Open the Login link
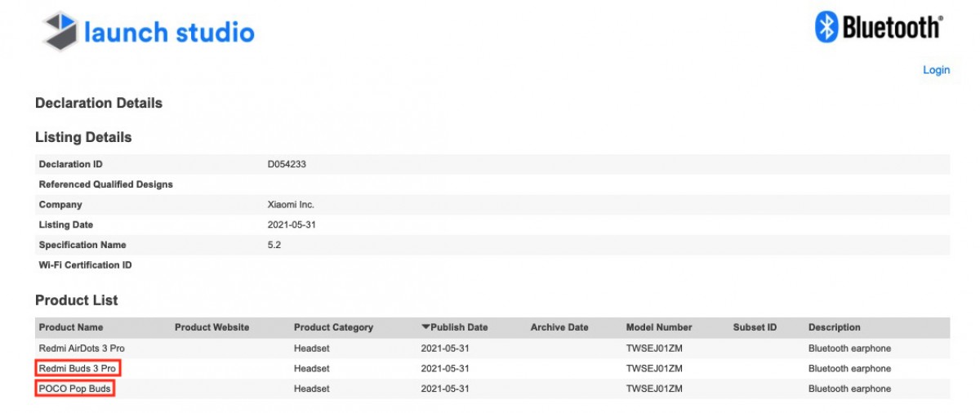Screen dimensions: 980x413 click(936, 70)
